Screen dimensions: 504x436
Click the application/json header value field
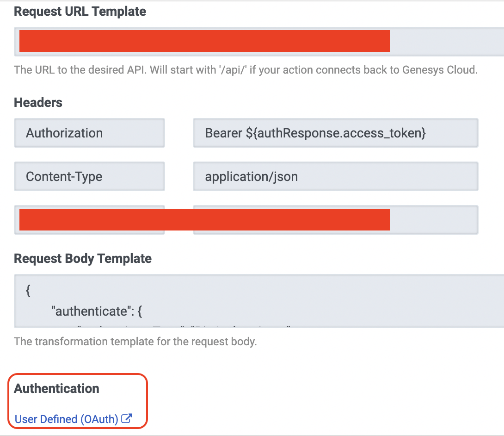(x=335, y=176)
